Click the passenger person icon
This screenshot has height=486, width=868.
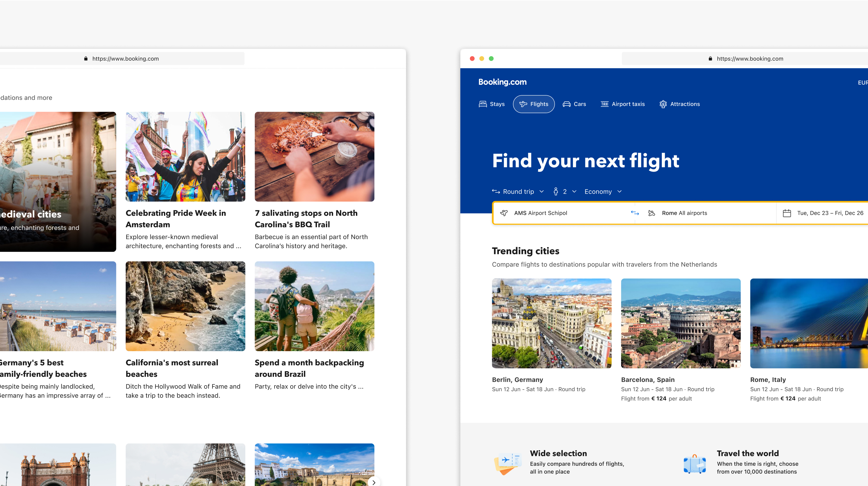point(556,191)
